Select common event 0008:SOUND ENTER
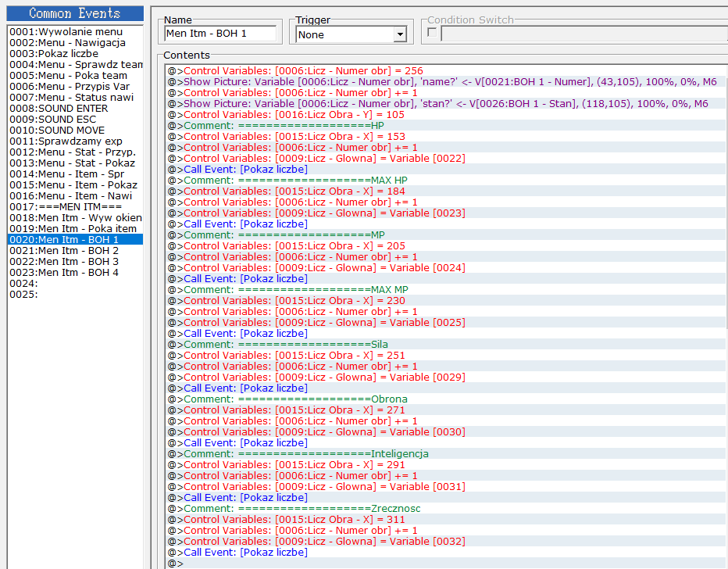The width and height of the screenshot is (728, 569). pyautogui.click(x=76, y=108)
